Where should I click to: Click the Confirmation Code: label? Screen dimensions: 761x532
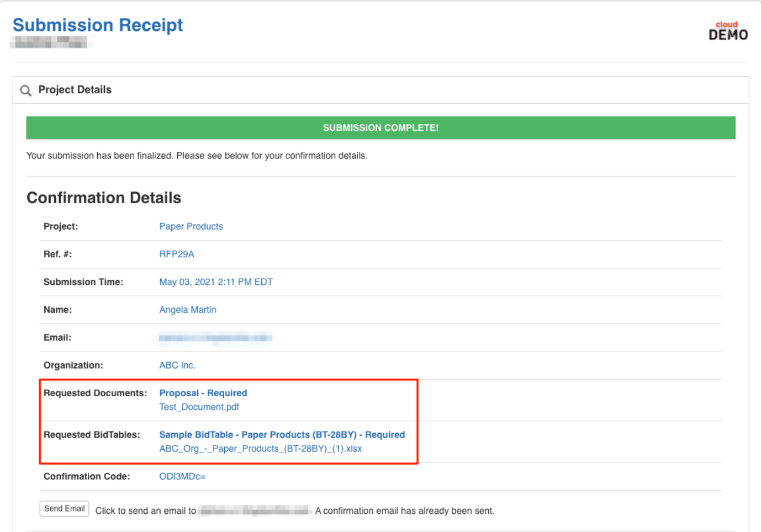pyautogui.click(x=87, y=476)
